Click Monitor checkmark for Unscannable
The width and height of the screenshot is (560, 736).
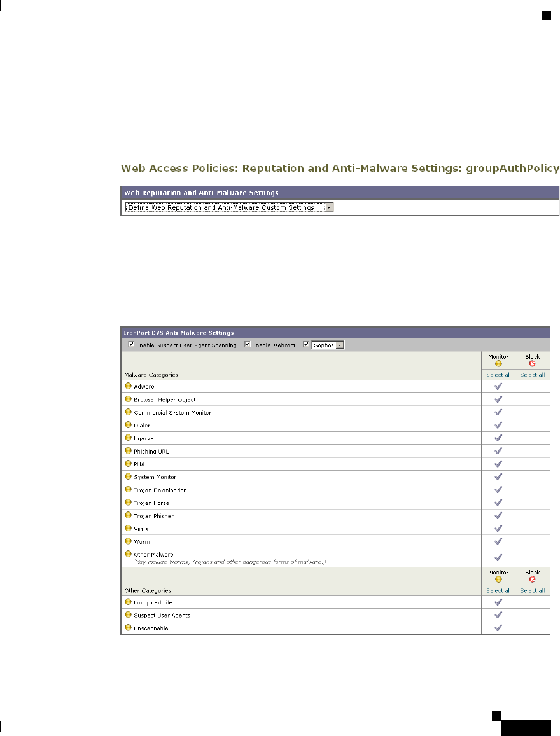pos(498,628)
